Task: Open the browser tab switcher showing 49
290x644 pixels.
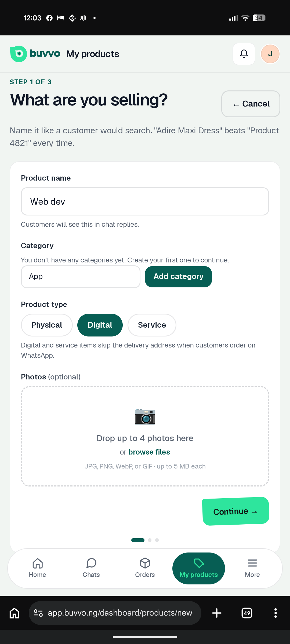Action: coord(247,613)
